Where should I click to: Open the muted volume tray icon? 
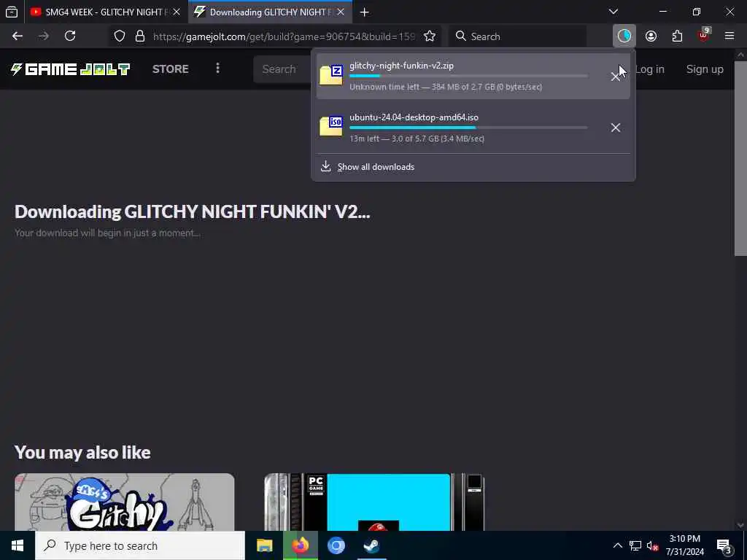tap(653, 545)
